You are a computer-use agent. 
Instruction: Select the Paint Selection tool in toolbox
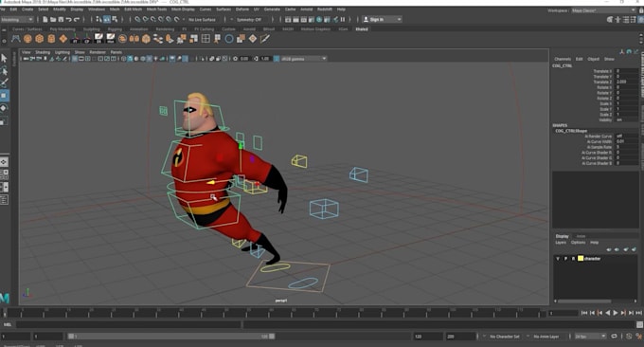click(4, 83)
